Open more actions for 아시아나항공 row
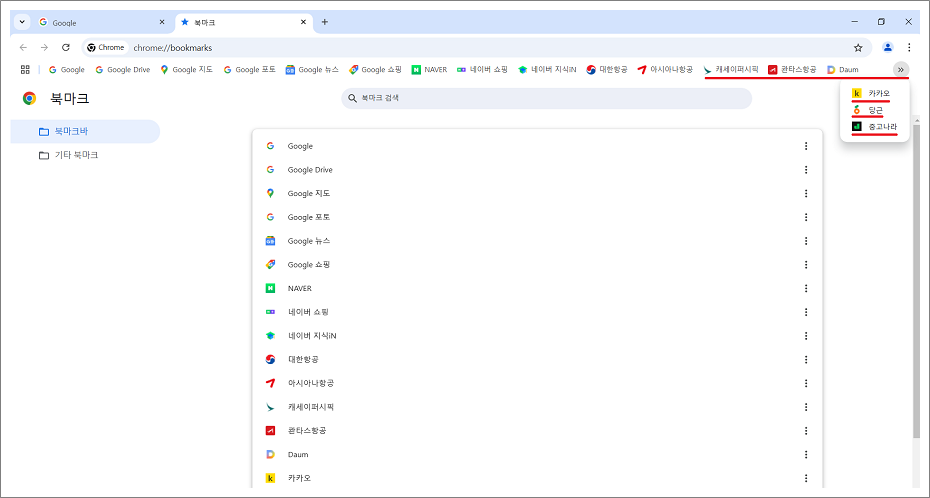Viewport: 930px width, 498px height. point(805,383)
